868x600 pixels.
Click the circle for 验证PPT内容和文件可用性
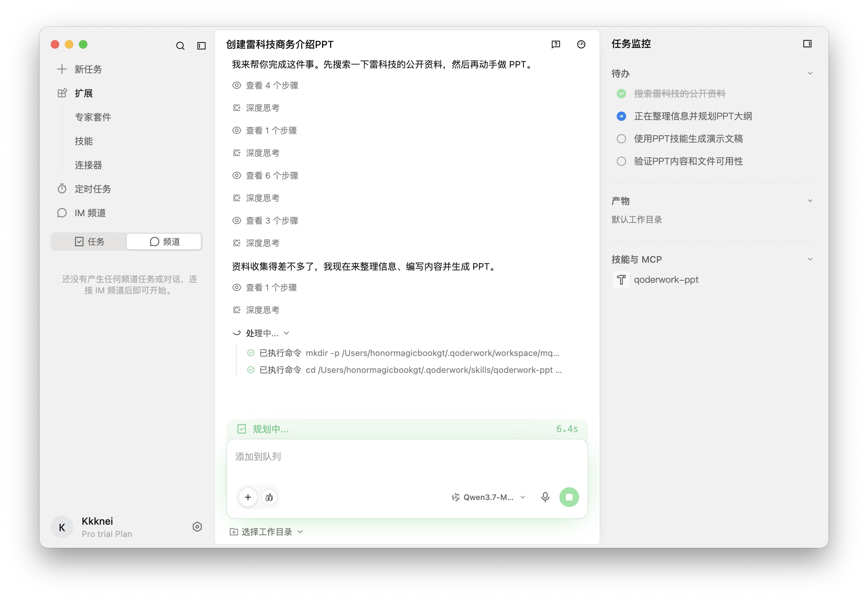tap(621, 161)
